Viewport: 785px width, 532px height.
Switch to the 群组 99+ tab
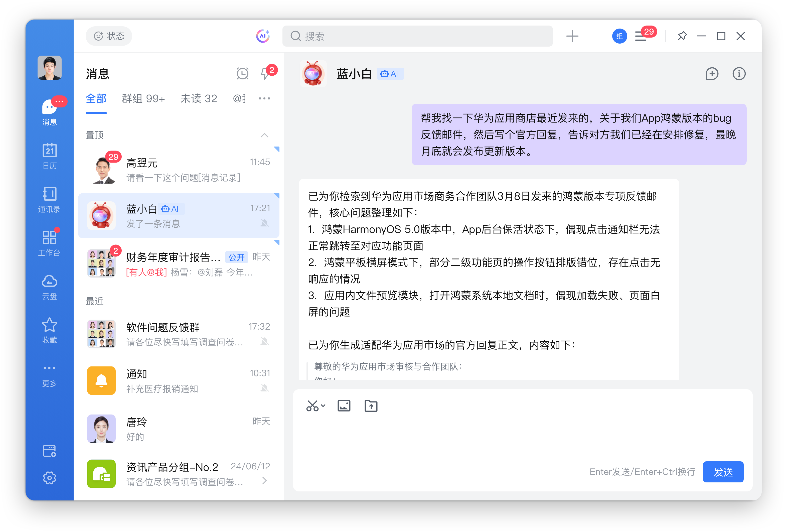[143, 98]
